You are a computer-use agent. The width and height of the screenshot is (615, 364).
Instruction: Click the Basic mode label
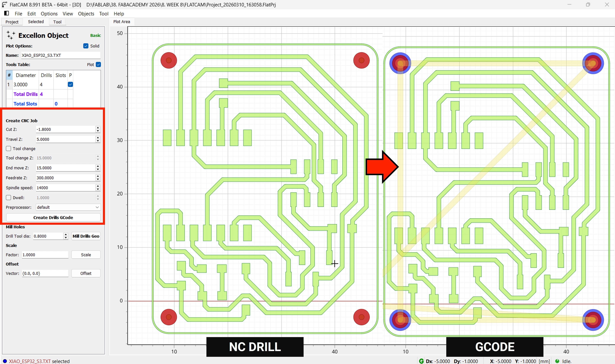(x=96, y=35)
